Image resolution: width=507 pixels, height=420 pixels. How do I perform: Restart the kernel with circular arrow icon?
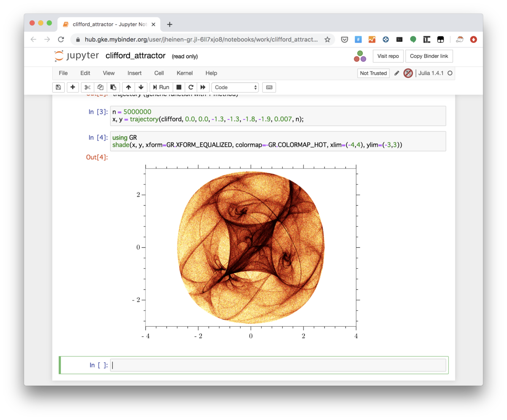(x=191, y=87)
